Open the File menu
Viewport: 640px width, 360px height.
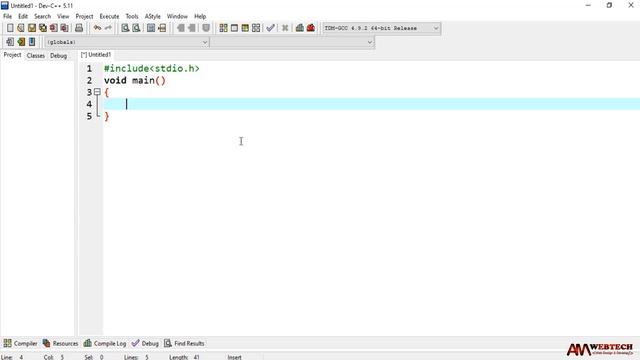click(7, 16)
